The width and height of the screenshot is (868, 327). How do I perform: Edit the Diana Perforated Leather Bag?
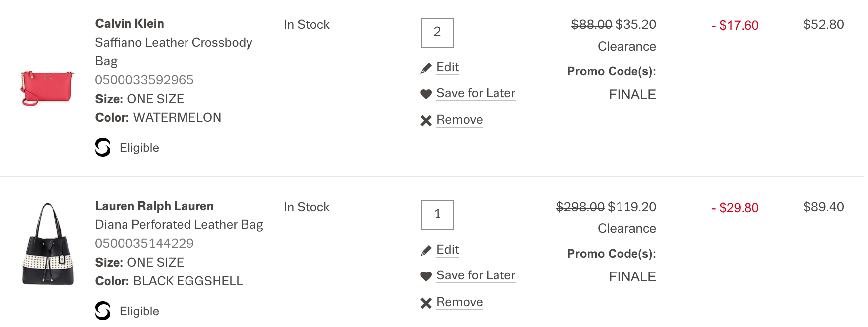pyautogui.click(x=448, y=250)
